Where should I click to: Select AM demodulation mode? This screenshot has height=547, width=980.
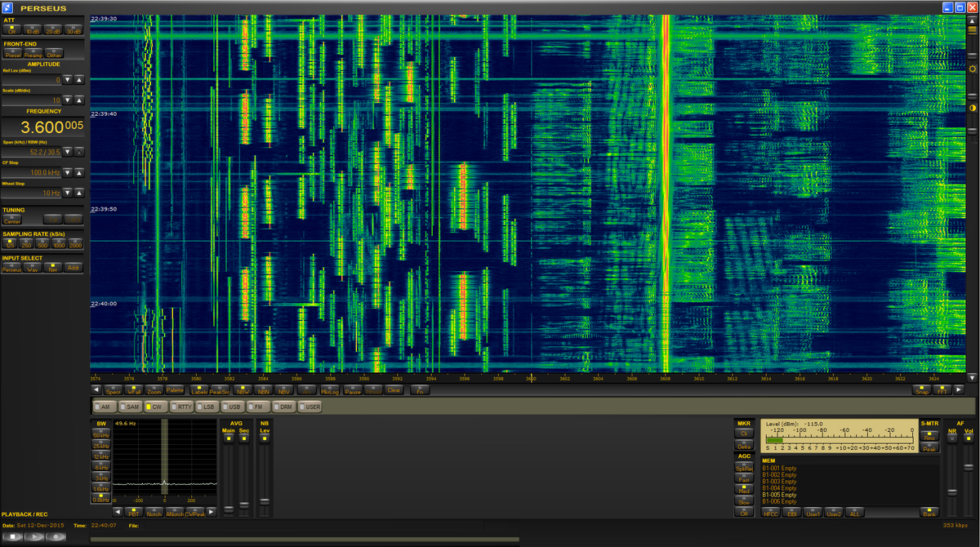[103, 406]
